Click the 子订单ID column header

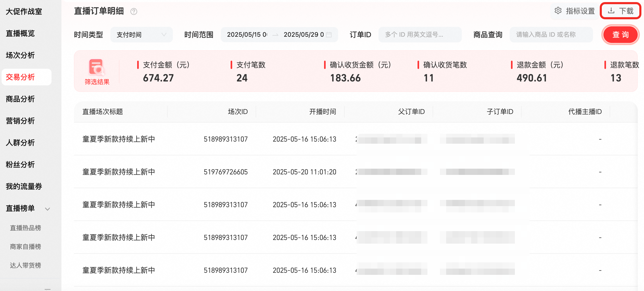[x=500, y=112]
